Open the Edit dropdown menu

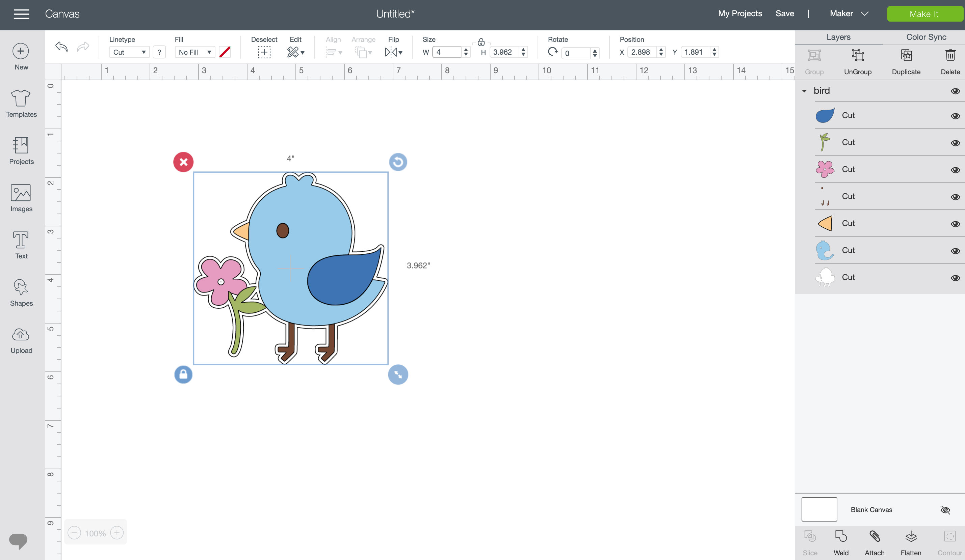pyautogui.click(x=296, y=52)
